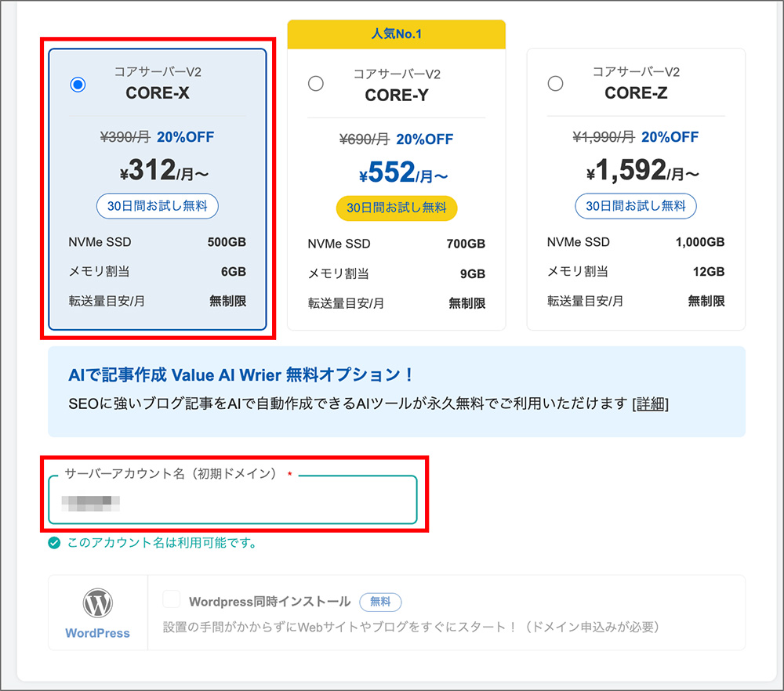Image resolution: width=784 pixels, height=691 pixels.
Task: Click the ¥312/月〜 price
Action: (164, 170)
